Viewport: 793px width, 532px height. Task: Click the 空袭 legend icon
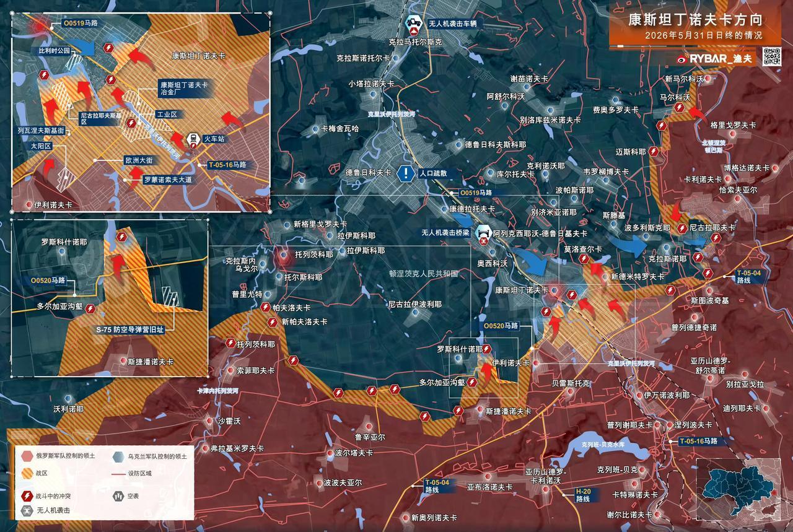point(118,495)
